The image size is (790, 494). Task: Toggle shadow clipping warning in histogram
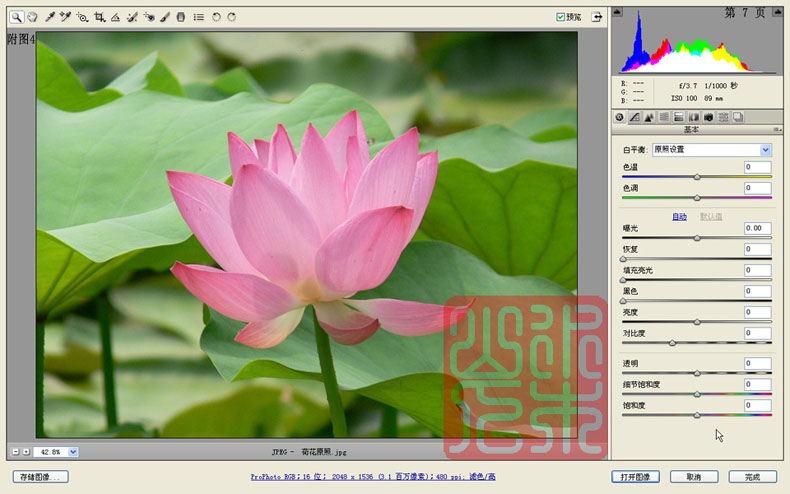pyautogui.click(x=617, y=12)
